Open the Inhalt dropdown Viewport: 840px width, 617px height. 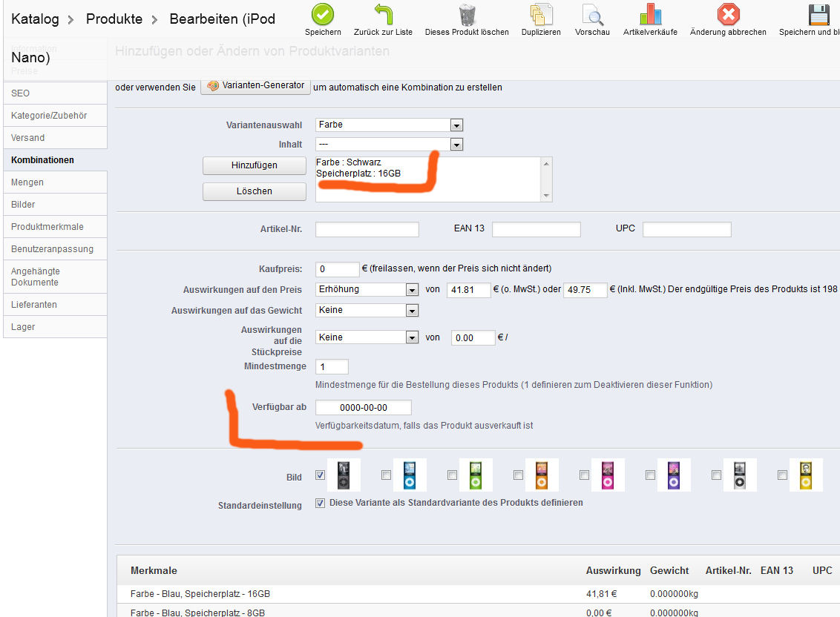click(x=389, y=145)
